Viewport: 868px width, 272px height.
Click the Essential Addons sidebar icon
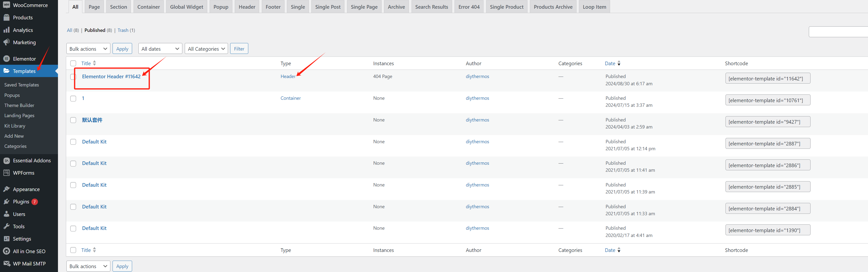tap(7, 160)
